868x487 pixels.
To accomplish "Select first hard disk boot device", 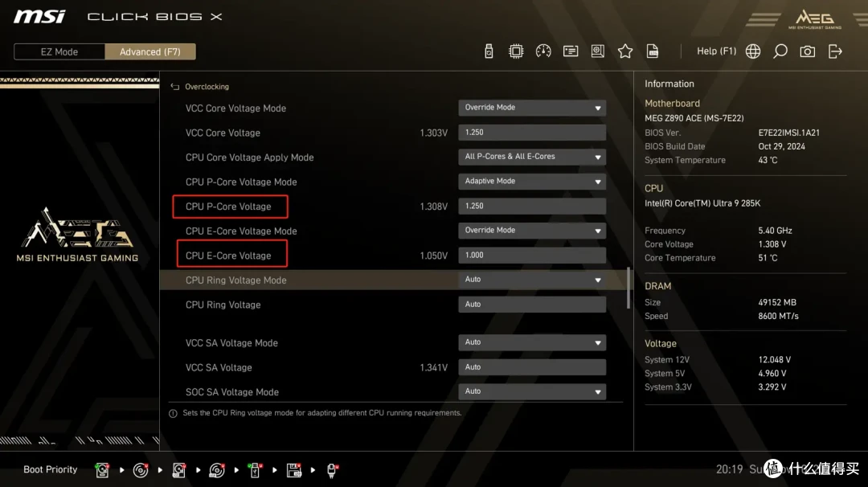I will [x=102, y=470].
